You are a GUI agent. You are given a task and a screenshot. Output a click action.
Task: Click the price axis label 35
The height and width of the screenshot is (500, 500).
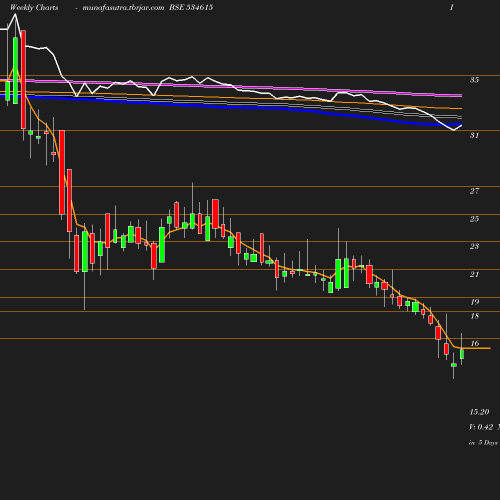(x=474, y=80)
